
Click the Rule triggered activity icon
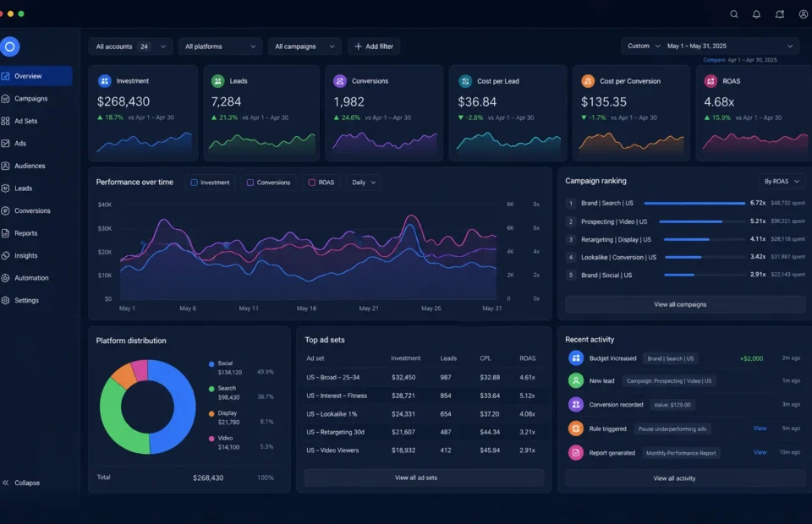point(576,428)
